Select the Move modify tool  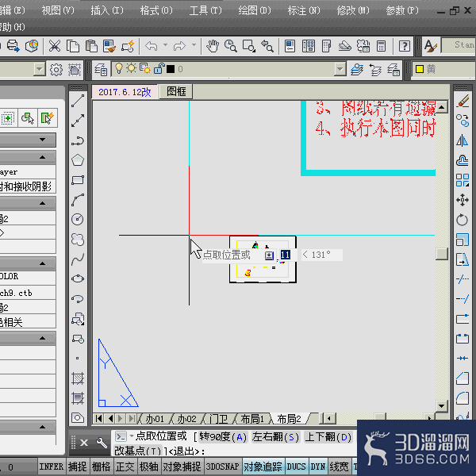click(463, 200)
